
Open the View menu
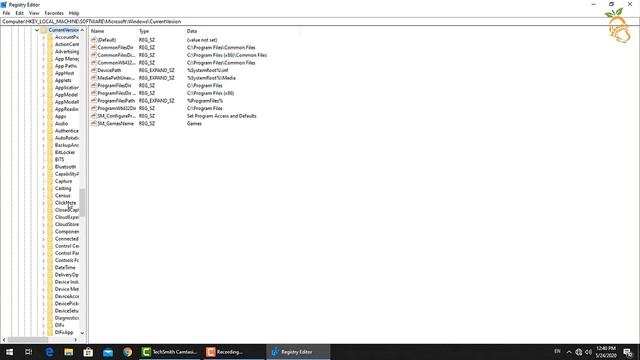(34, 13)
